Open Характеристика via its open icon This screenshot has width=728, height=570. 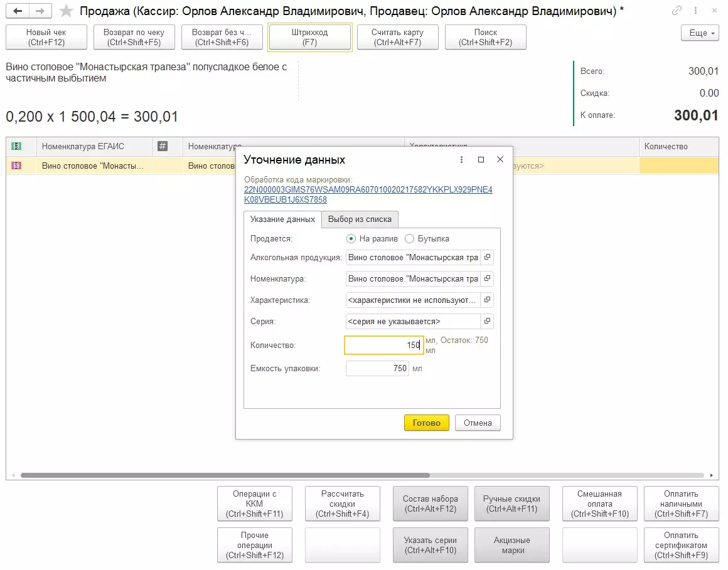(x=487, y=300)
